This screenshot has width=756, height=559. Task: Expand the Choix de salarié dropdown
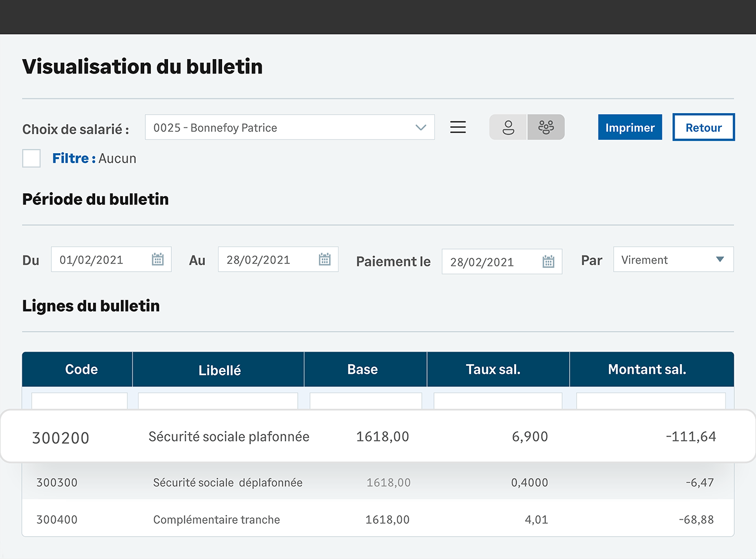[420, 128]
